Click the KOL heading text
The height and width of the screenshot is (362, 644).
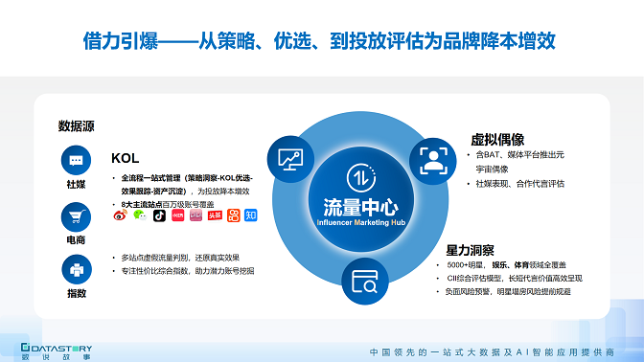click(126, 158)
